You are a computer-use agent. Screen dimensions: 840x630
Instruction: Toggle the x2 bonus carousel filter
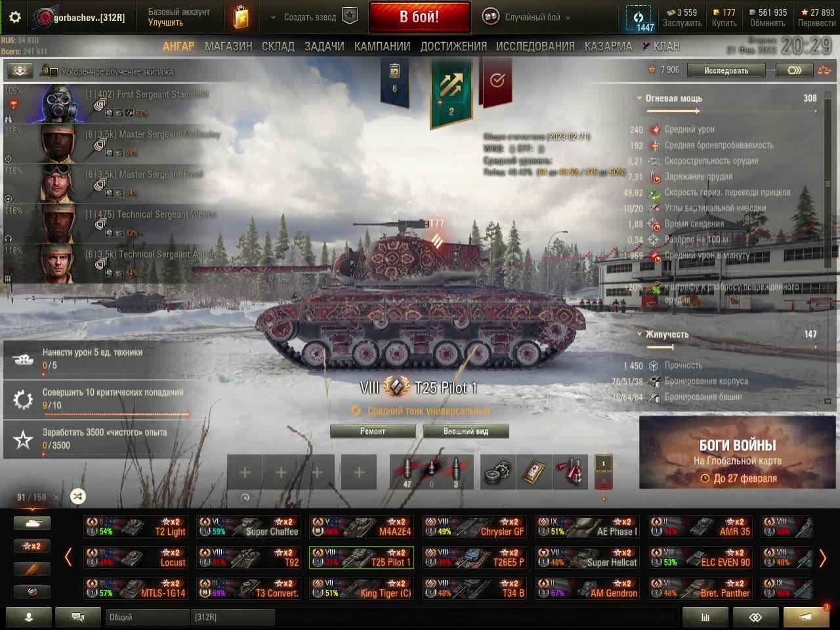tap(32, 546)
